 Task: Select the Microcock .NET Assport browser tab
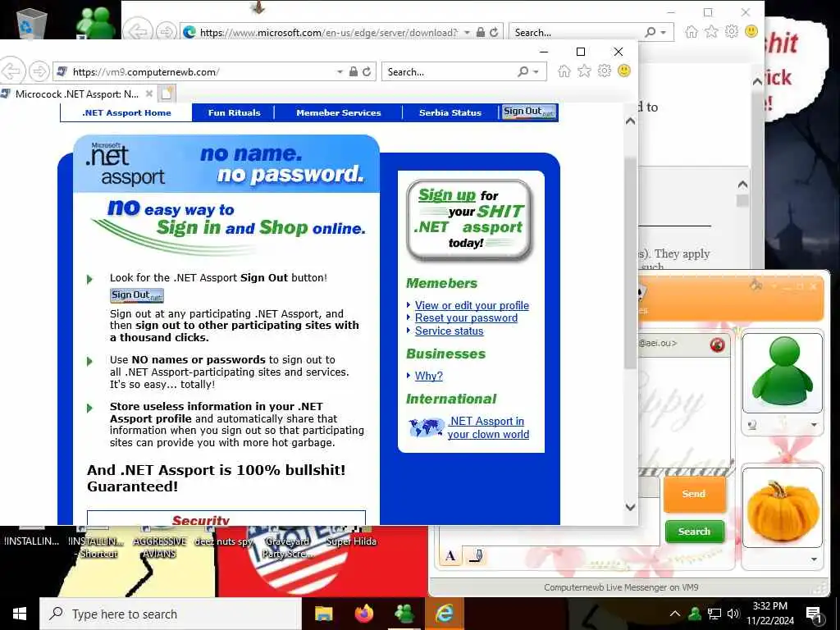(x=76, y=94)
